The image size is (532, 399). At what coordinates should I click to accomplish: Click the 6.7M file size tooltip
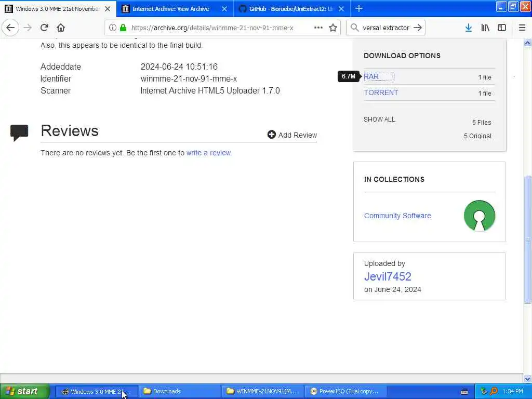[349, 76]
